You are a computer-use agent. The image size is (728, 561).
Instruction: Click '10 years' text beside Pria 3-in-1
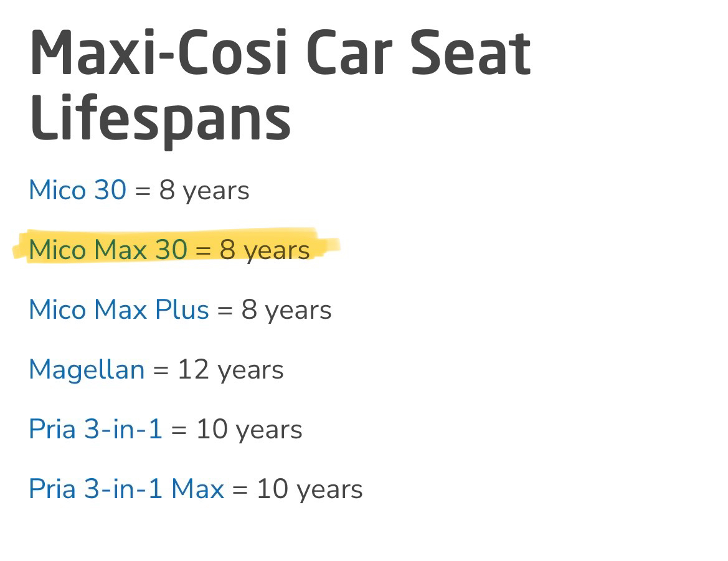(x=250, y=430)
